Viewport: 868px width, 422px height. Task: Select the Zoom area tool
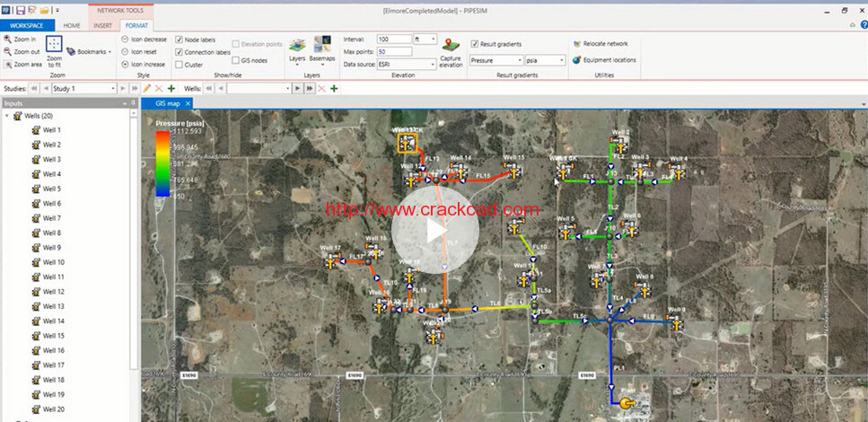22,65
